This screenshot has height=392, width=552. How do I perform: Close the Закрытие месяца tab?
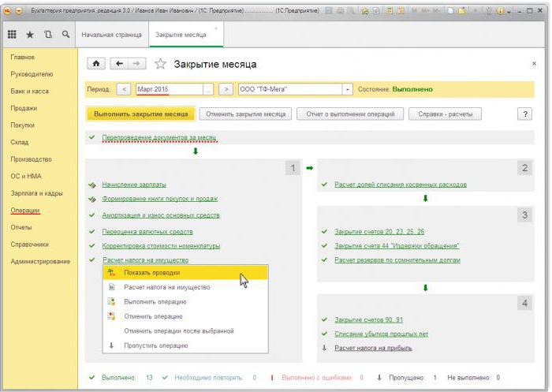tap(217, 28)
